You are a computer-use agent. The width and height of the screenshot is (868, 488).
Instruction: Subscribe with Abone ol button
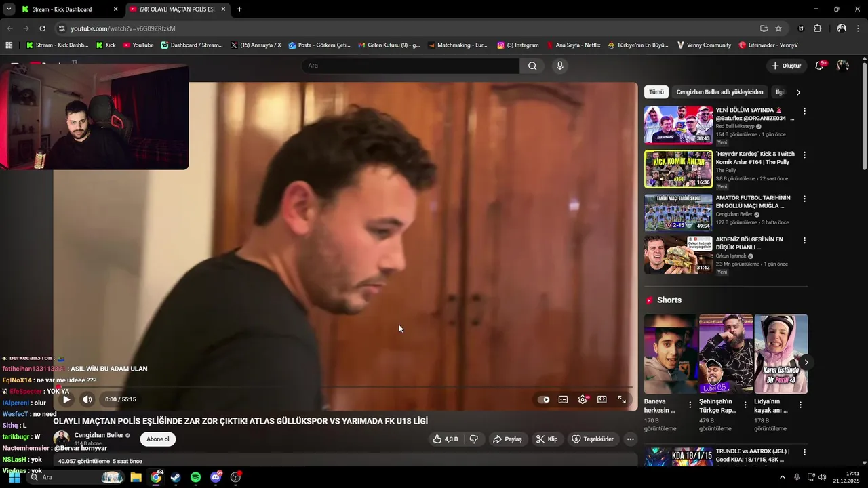tap(158, 439)
